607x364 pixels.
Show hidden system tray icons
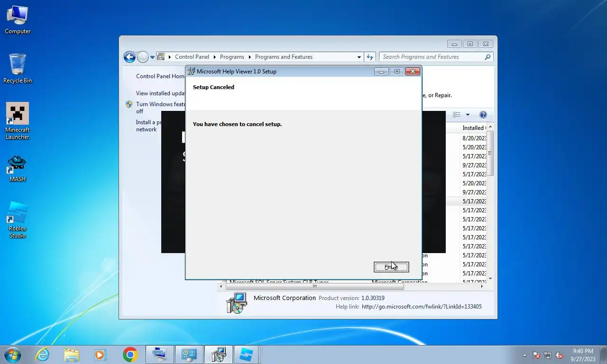pos(524,355)
